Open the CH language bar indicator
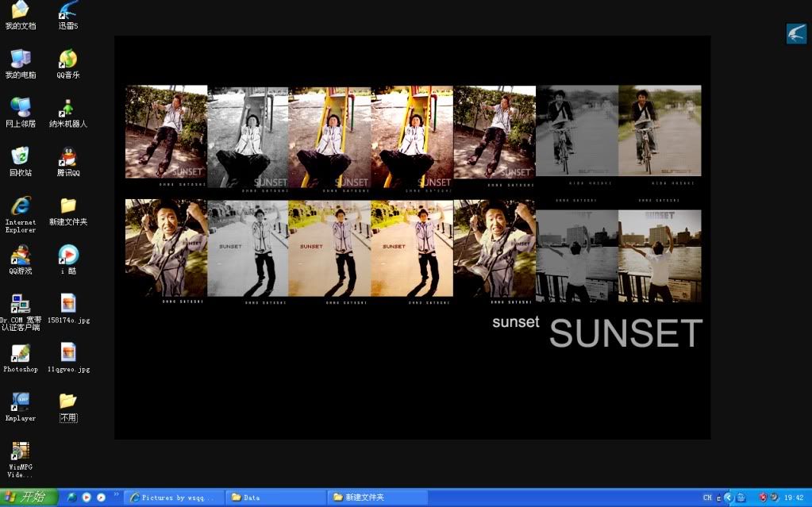 coord(707,497)
